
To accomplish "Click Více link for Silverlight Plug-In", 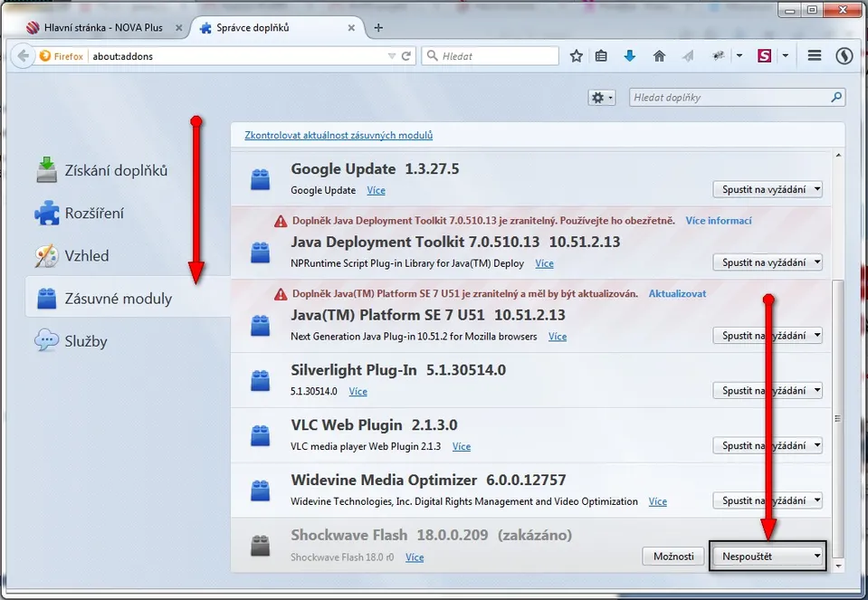I will tap(358, 391).
